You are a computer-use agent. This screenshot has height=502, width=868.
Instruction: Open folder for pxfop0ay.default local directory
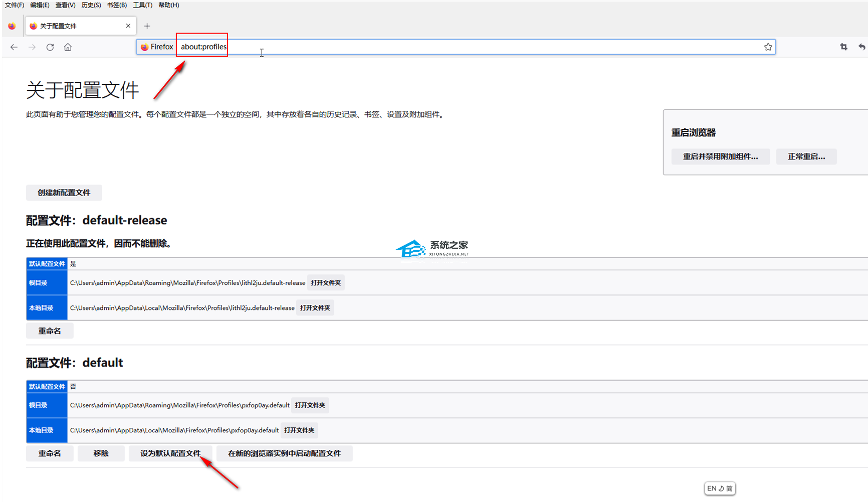click(x=299, y=430)
